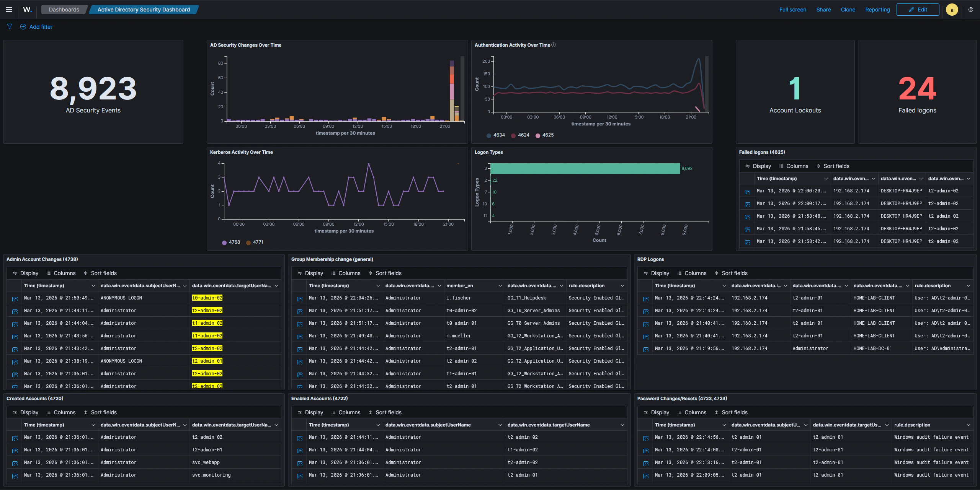
Task: Open the main navigation hamburger menu
Action: pyautogui.click(x=9, y=10)
